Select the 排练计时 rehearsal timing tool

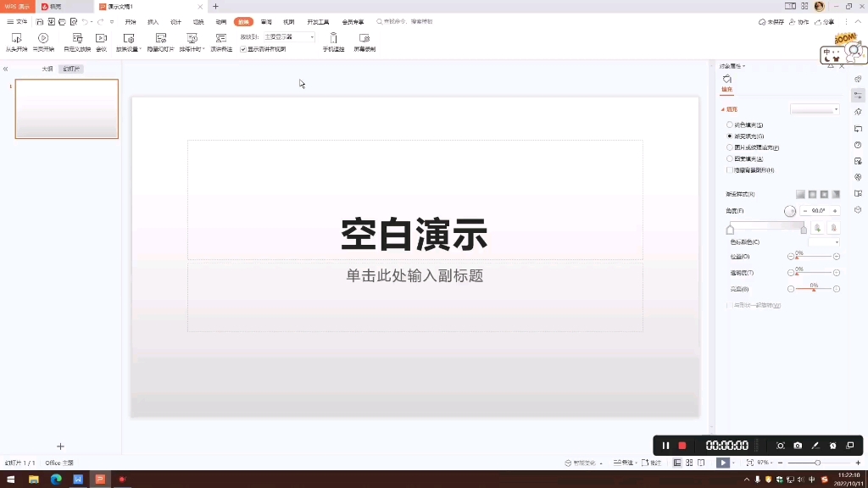coord(192,37)
